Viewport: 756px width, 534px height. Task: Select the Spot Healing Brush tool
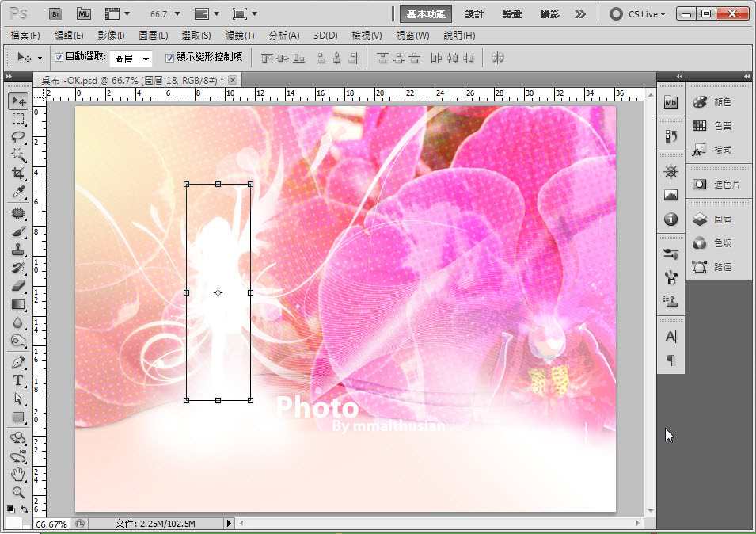[x=18, y=213]
